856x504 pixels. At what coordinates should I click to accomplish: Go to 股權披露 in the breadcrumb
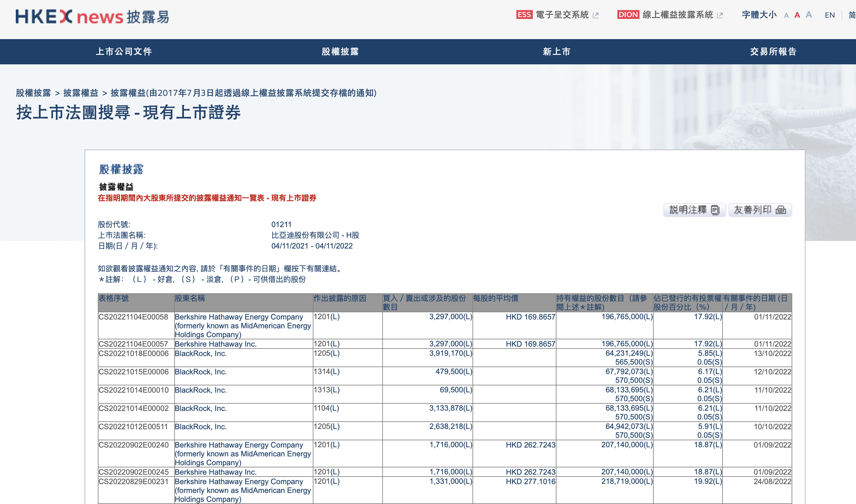[x=33, y=93]
